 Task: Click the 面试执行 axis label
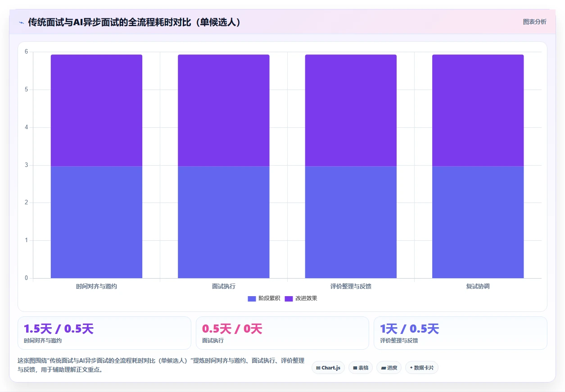pos(224,286)
